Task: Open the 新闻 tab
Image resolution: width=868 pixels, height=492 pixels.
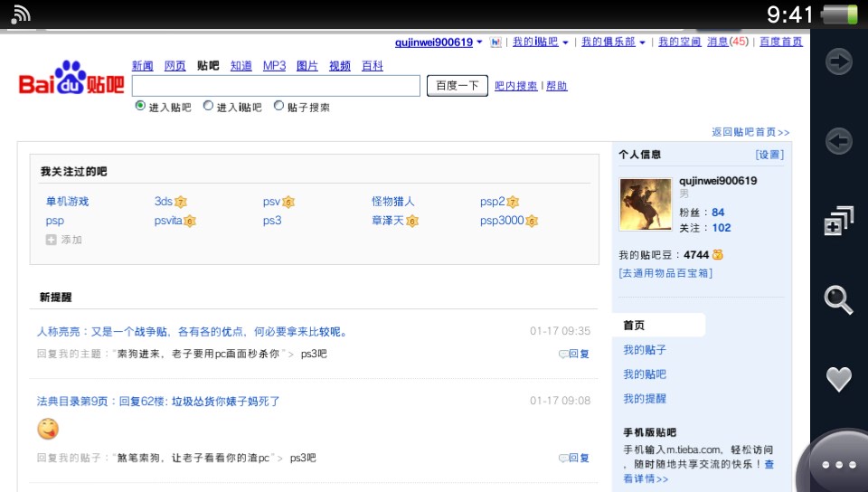Action: (142, 66)
